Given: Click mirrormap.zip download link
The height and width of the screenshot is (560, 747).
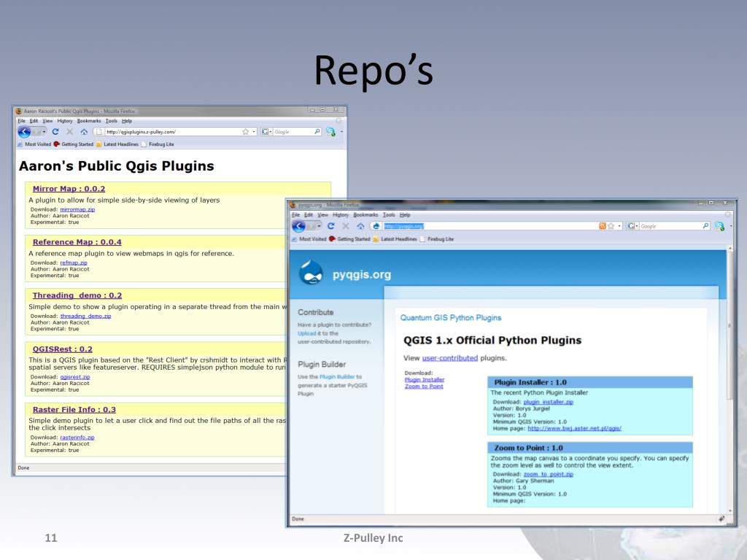Looking at the screenshot, I should [x=77, y=209].
